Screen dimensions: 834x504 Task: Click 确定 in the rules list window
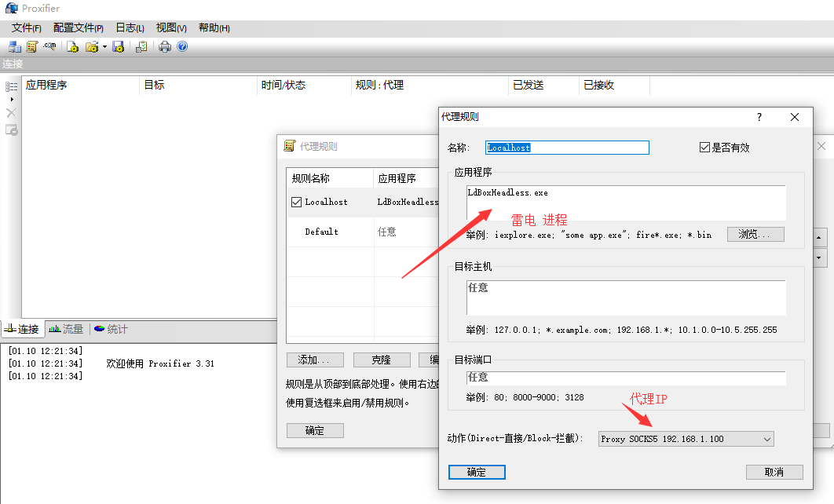click(315, 431)
